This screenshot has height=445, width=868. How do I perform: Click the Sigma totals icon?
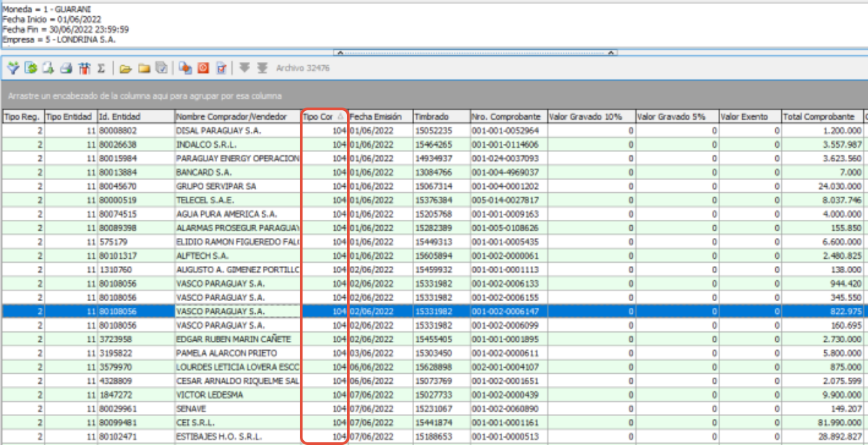pos(101,68)
